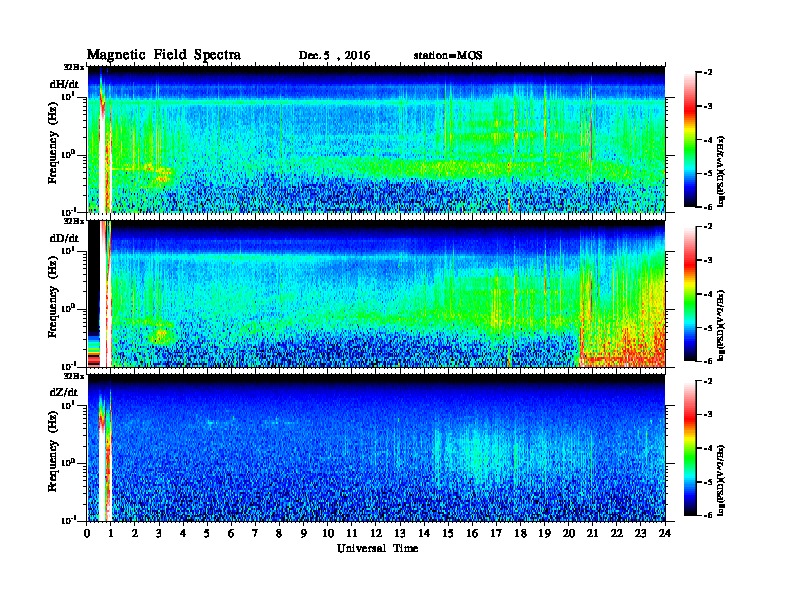Click hour "3" on the Universal Time axis
The height and width of the screenshot is (612, 792).
click(159, 533)
